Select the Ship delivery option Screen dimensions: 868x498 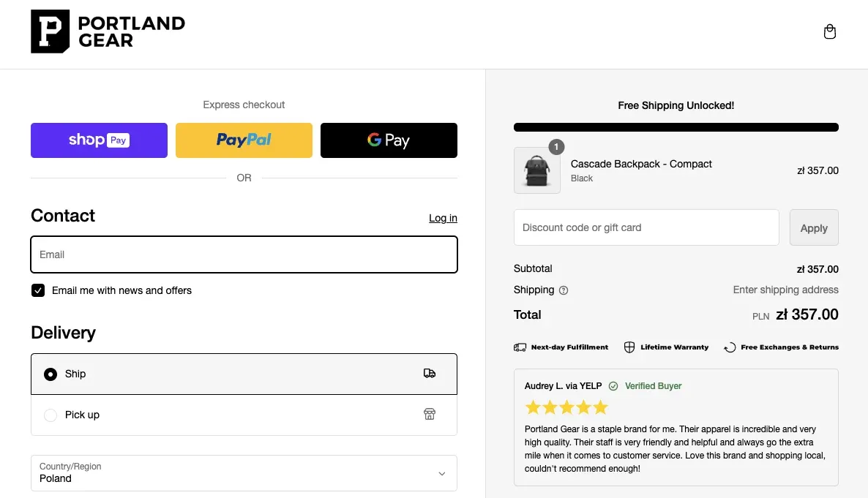(244, 374)
